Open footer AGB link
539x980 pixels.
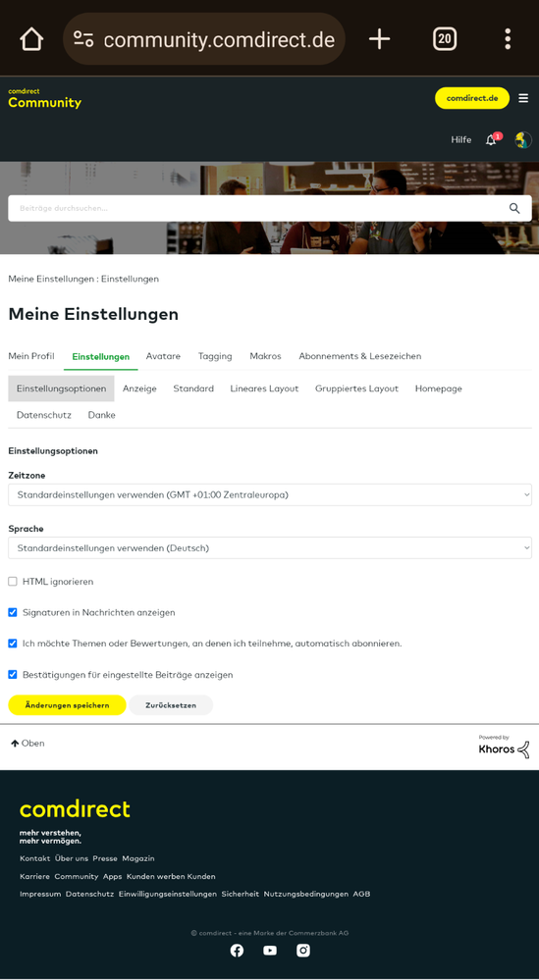click(361, 895)
